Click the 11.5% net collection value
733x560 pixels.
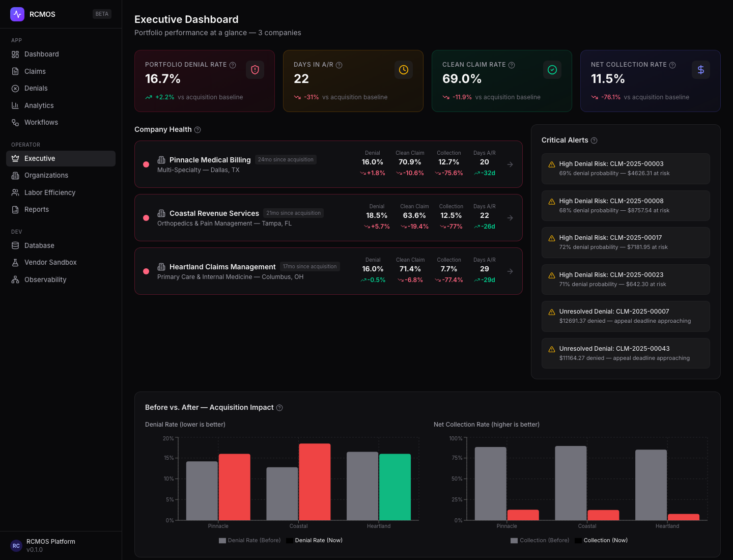(x=608, y=79)
